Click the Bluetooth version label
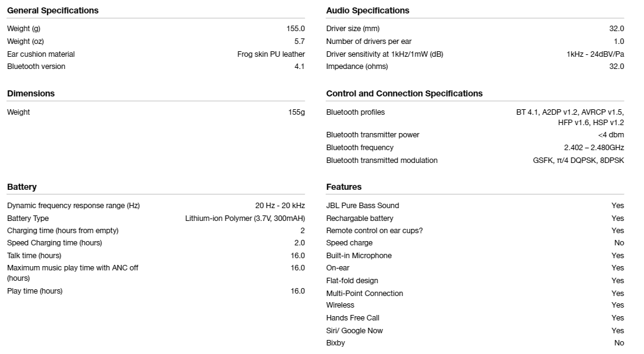 click(x=36, y=67)
